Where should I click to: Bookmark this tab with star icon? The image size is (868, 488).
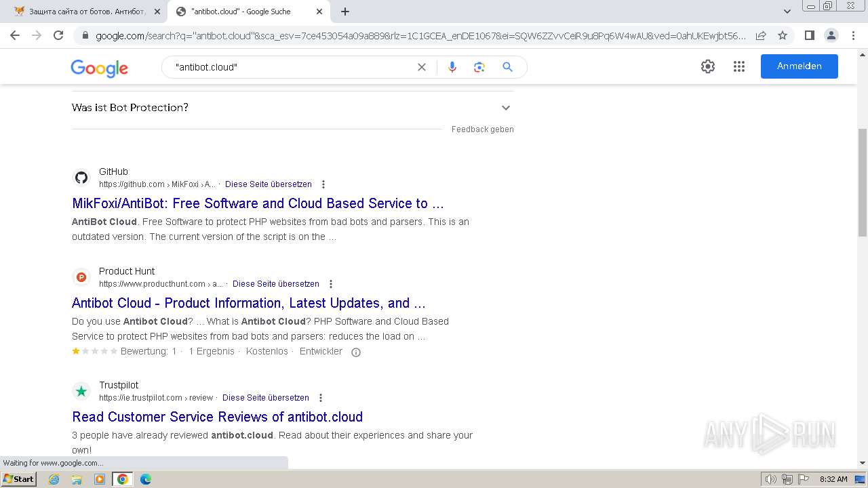pos(783,35)
